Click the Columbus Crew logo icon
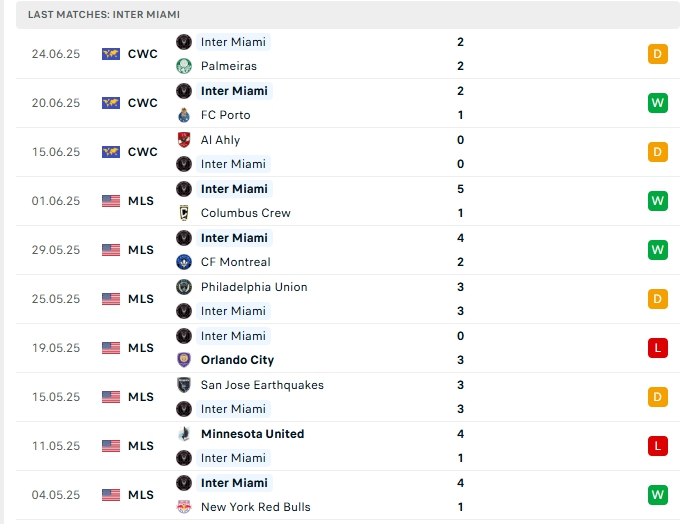 coord(183,213)
